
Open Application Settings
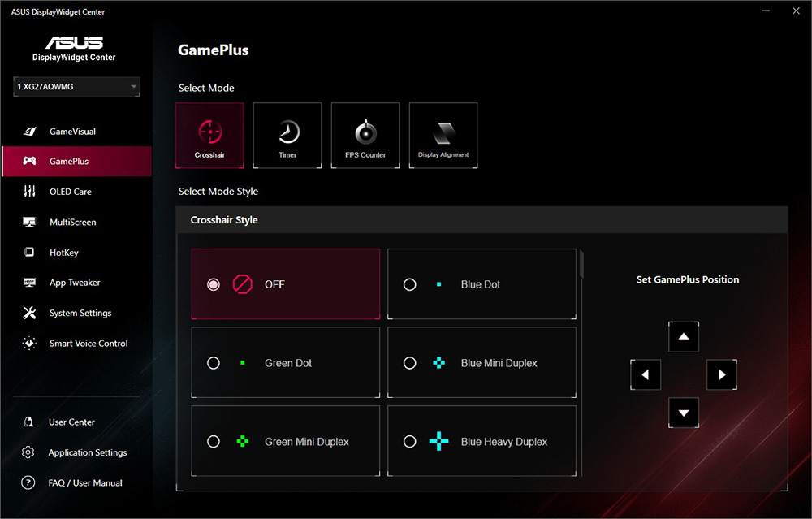click(87, 452)
